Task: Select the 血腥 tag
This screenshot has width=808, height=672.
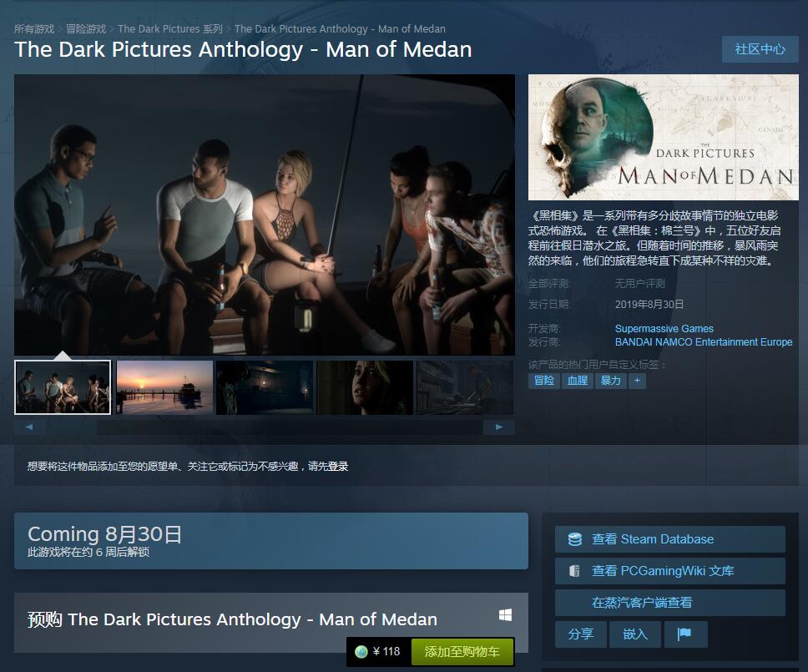Action: (577, 381)
